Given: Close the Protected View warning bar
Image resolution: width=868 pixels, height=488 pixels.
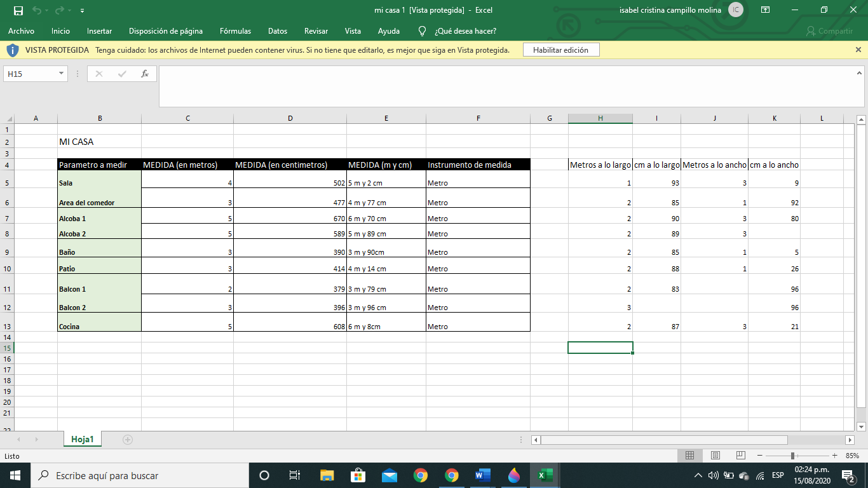Looking at the screenshot, I should (x=858, y=50).
